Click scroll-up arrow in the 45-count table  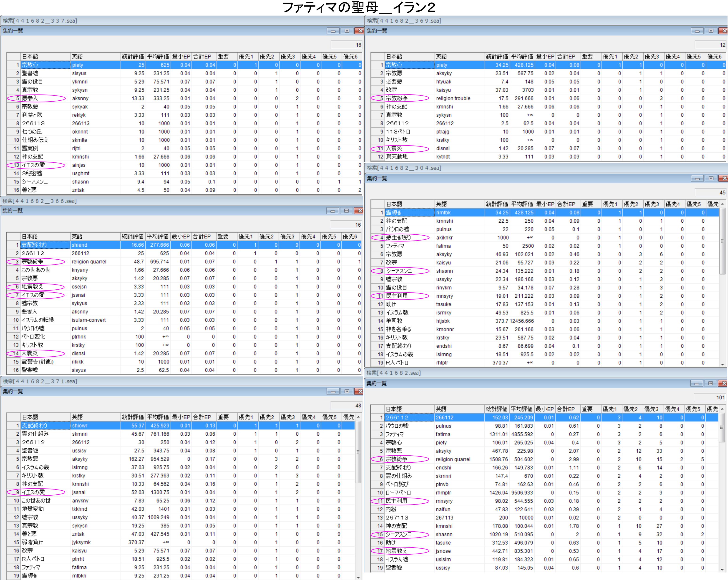722,204
